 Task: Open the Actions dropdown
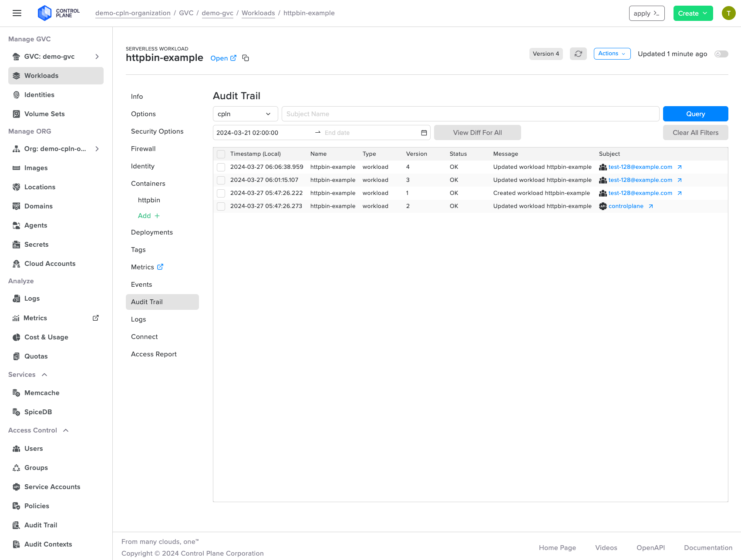coord(612,54)
